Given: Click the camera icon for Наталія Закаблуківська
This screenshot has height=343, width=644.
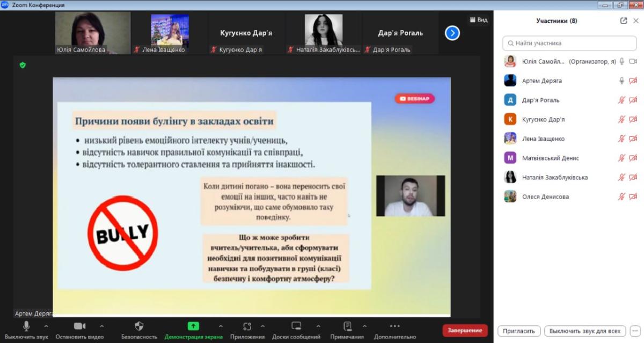Looking at the screenshot, I should coord(633,177).
